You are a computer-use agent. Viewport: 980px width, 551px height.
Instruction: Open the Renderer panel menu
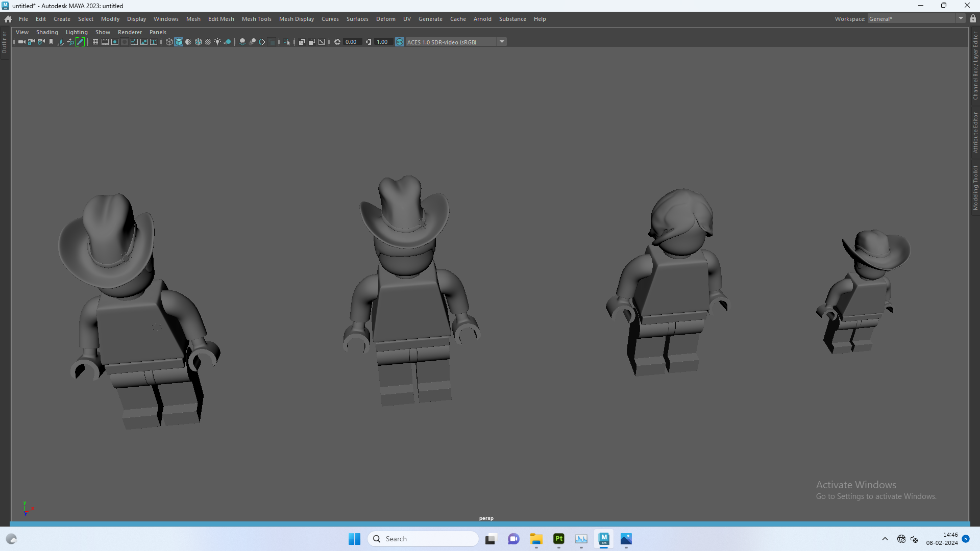[x=130, y=32]
